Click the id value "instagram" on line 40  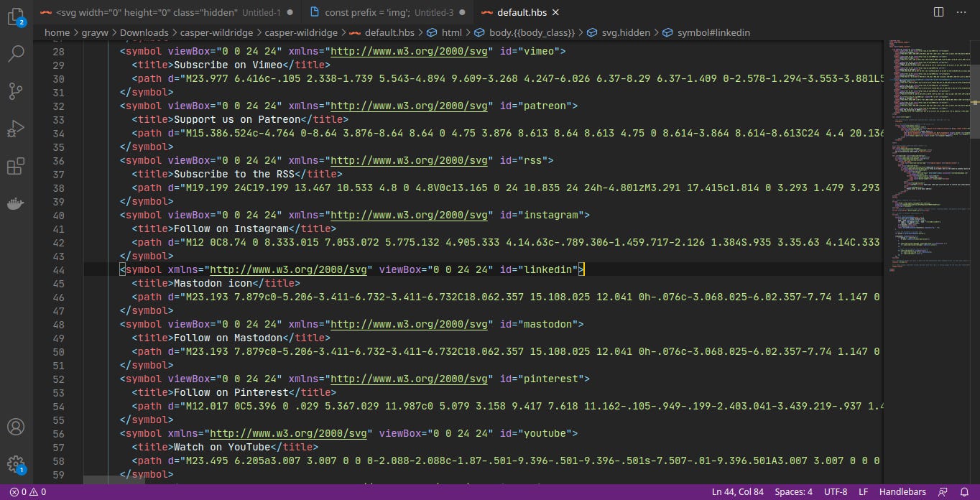click(x=551, y=215)
